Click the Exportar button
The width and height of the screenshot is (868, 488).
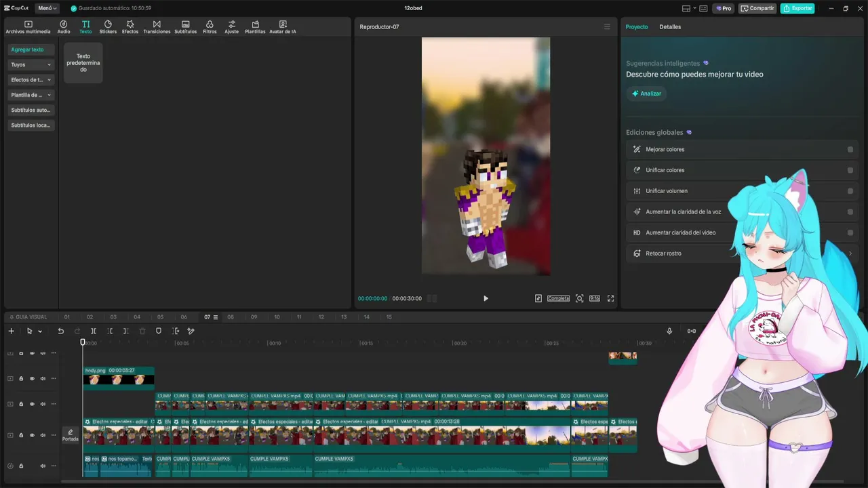tap(797, 8)
